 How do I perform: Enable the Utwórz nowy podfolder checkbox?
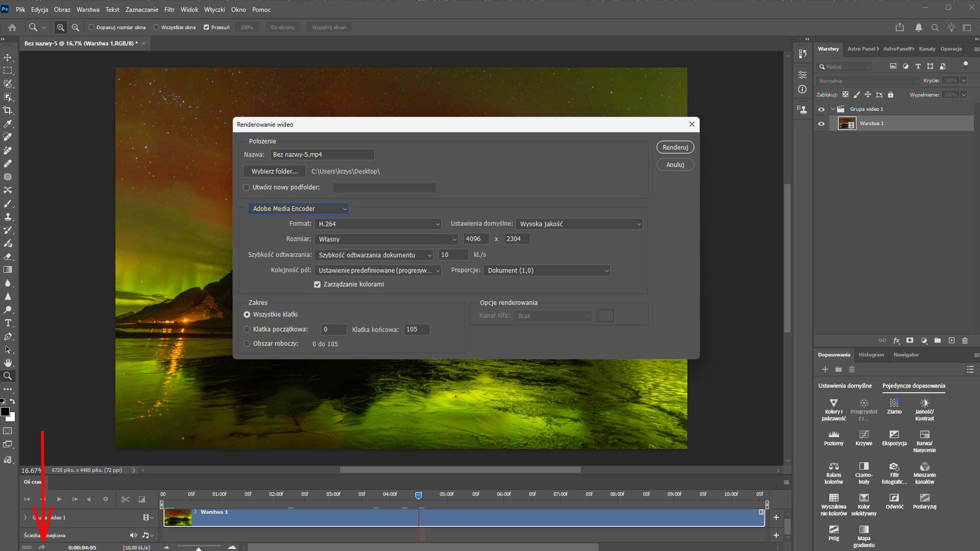click(x=247, y=187)
